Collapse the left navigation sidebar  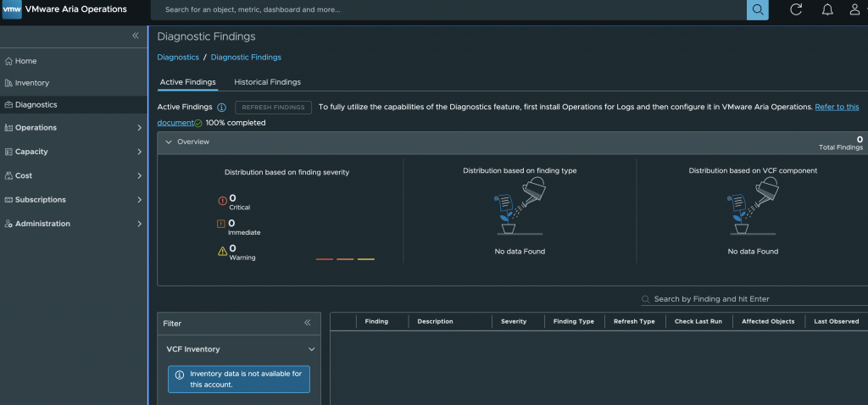(x=135, y=36)
